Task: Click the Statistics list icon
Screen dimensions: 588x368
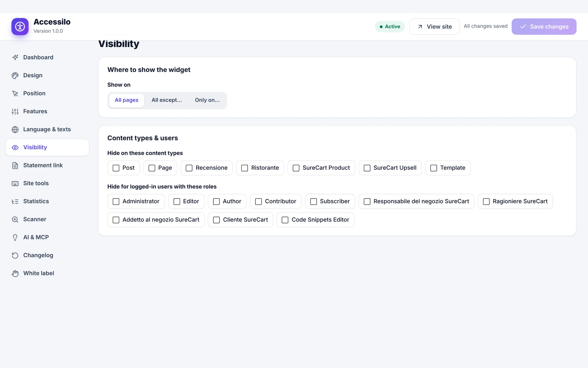Action: coord(15,202)
